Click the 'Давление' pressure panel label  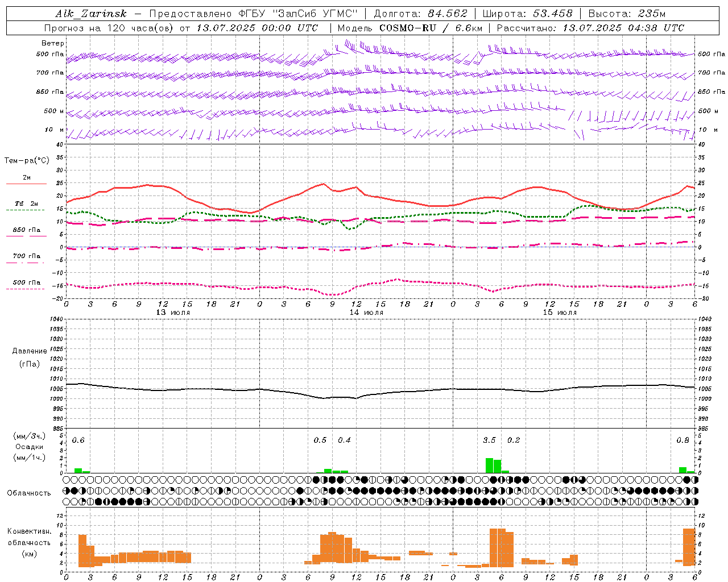click(x=30, y=351)
